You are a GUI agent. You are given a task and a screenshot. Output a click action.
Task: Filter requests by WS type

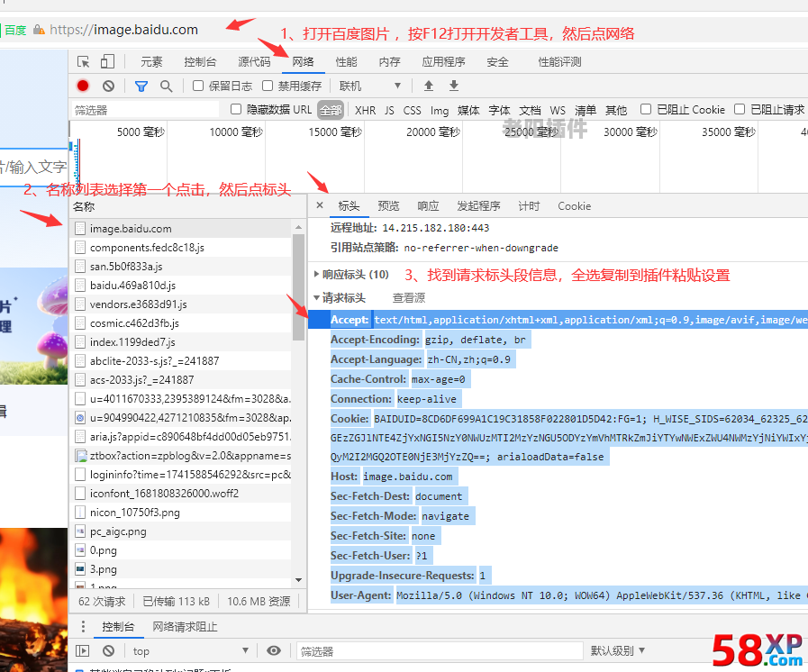pos(558,110)
